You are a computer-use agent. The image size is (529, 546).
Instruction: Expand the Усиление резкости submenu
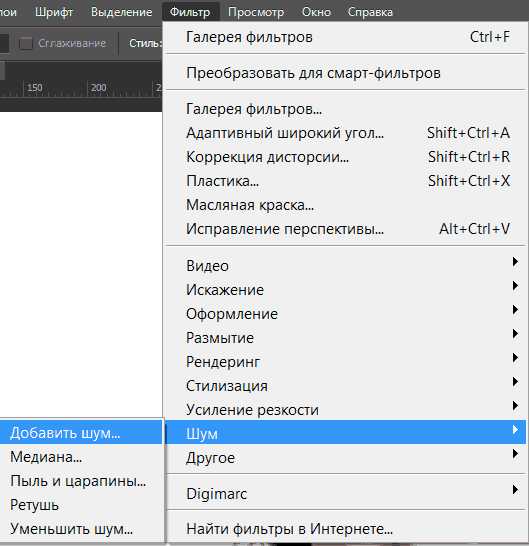(x=345, y=410)
